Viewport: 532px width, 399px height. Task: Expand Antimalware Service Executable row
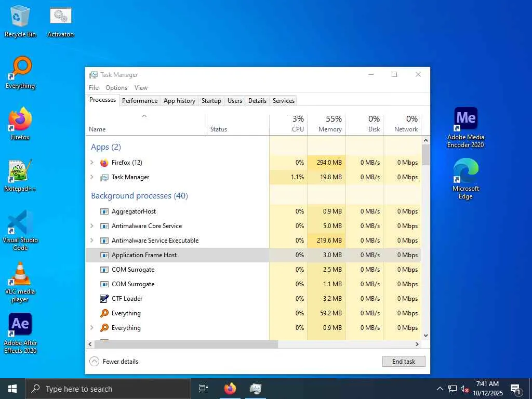click(92, 241)
